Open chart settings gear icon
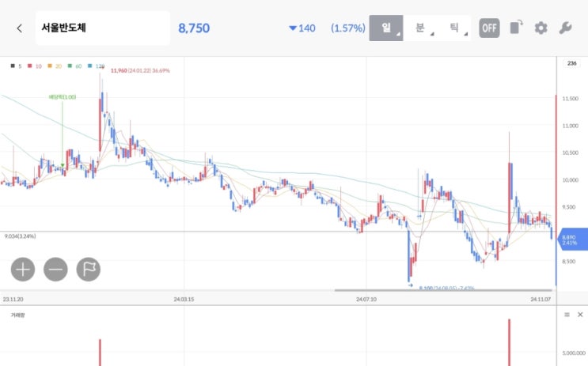This screenshot has width=588, height=366. point(541,28)
